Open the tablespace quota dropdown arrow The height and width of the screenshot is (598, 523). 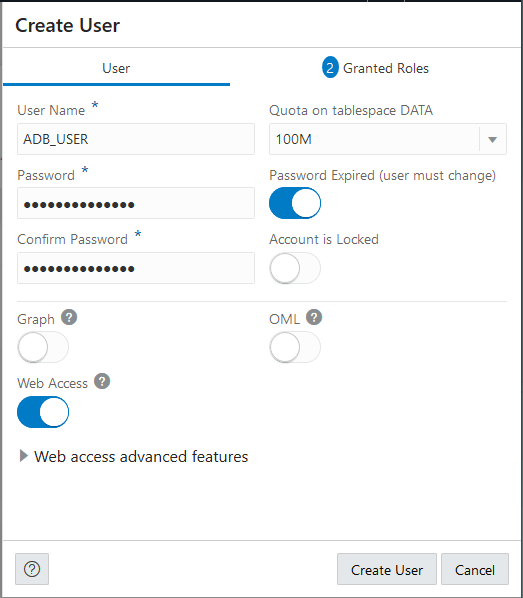point(492,140)
